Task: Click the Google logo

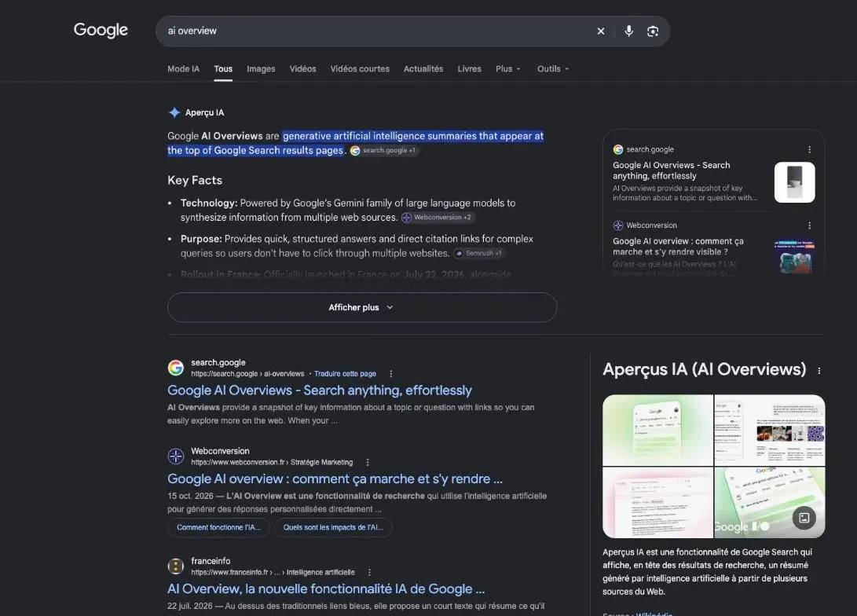Action: coord(101,30)
